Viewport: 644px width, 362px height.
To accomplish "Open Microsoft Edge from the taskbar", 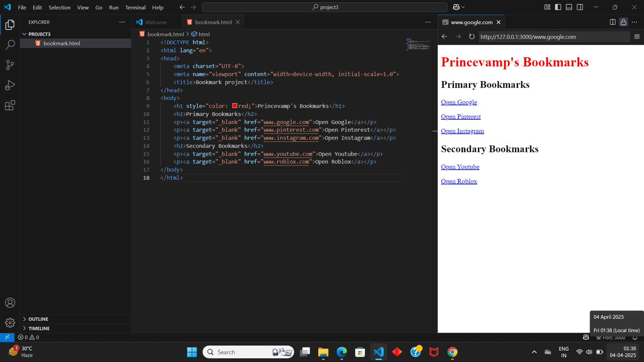I will (341, 352).
